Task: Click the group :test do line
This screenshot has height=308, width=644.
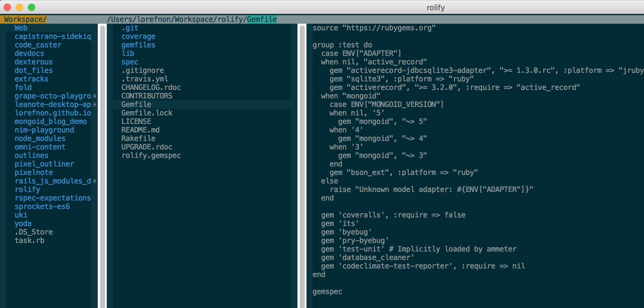Action: [x=342, y=45]
